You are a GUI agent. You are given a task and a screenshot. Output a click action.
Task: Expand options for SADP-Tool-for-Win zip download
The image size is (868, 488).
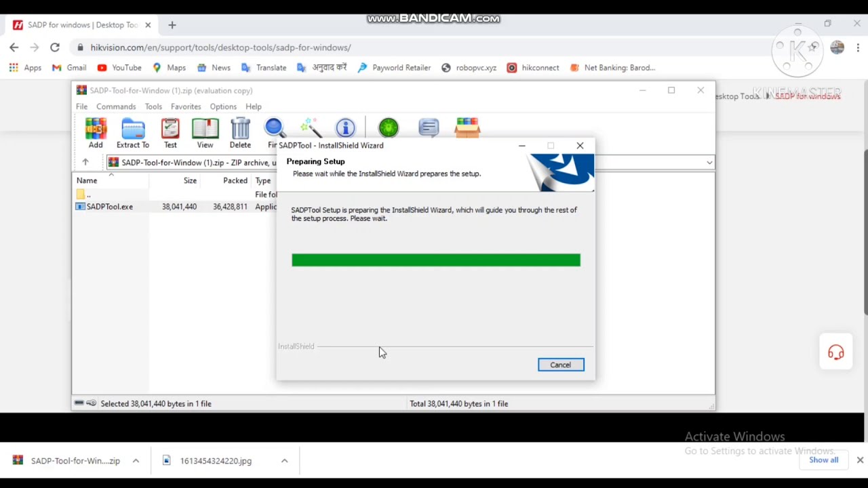tap(136, 461)
